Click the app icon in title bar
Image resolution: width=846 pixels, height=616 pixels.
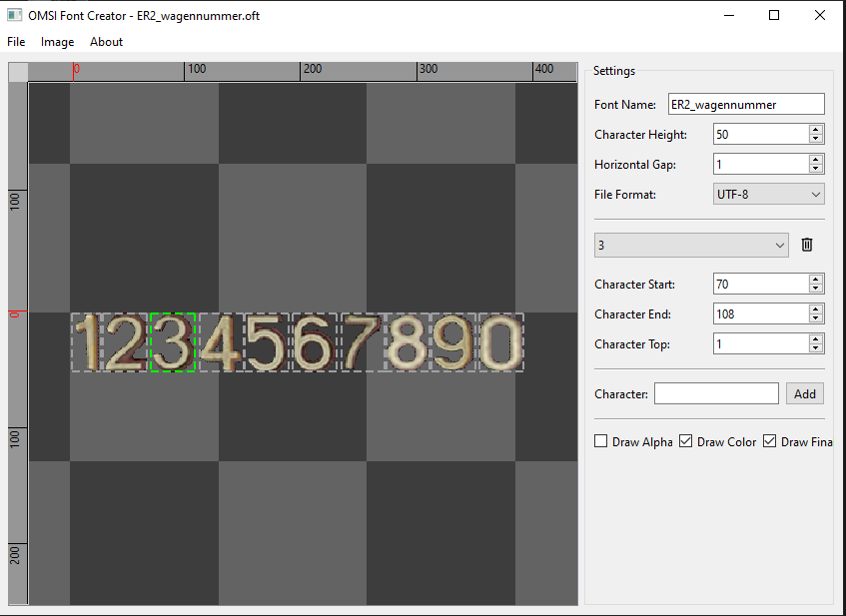[14, 15]
